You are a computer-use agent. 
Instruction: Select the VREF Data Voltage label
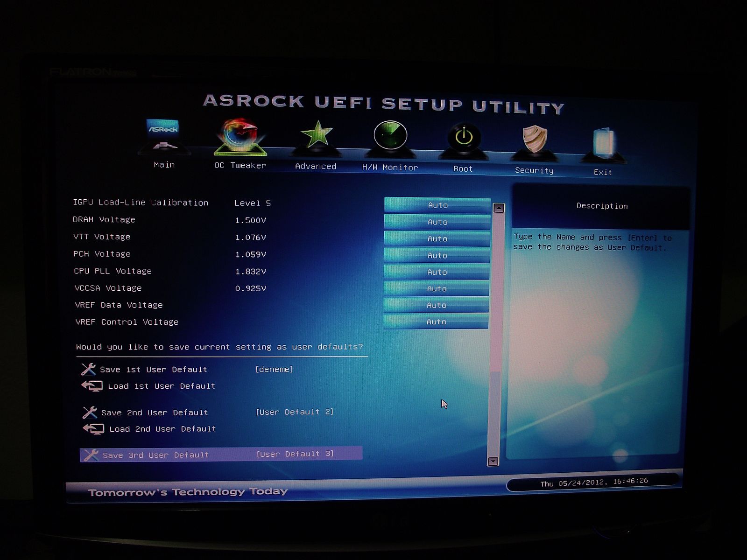coord(119,305)
